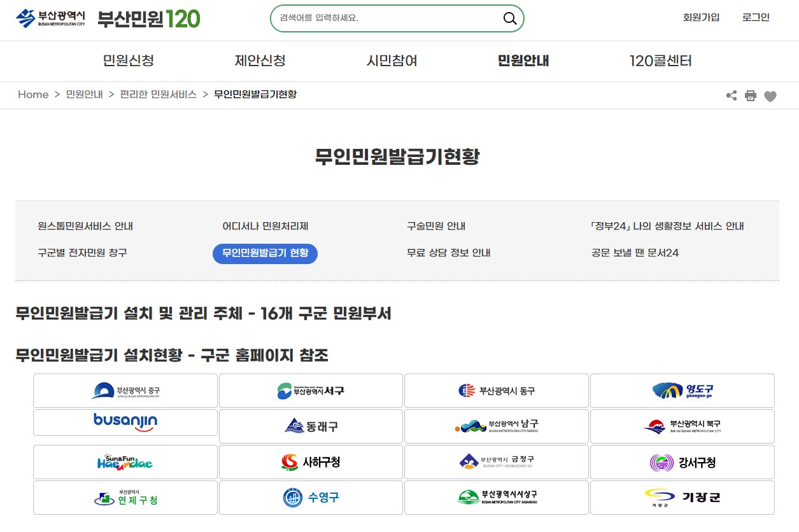Select the 무인민원발급기 현황 active tab
Image resolution: width=799 pixels, height=532 pixels.
pos(265,253)
